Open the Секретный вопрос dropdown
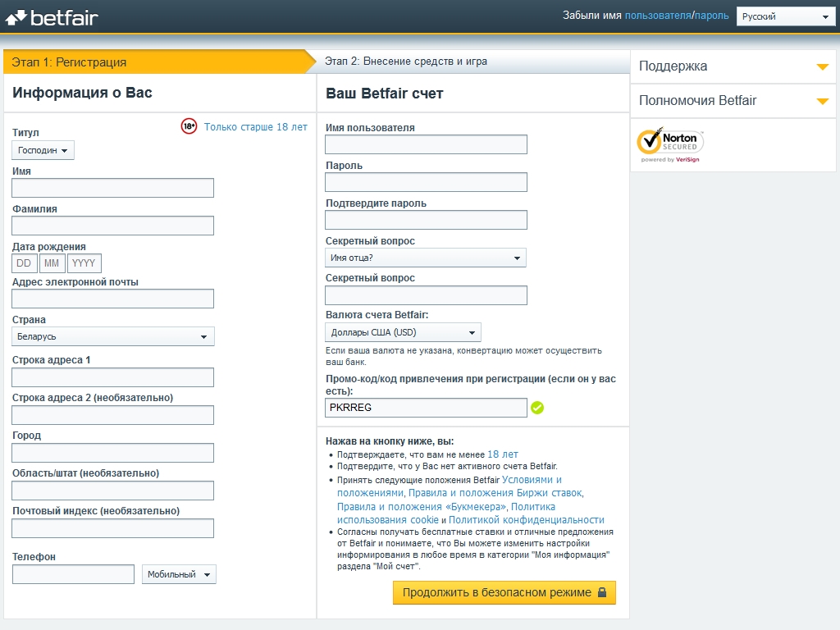Screen dimensions: 840x630 point(425,258)
